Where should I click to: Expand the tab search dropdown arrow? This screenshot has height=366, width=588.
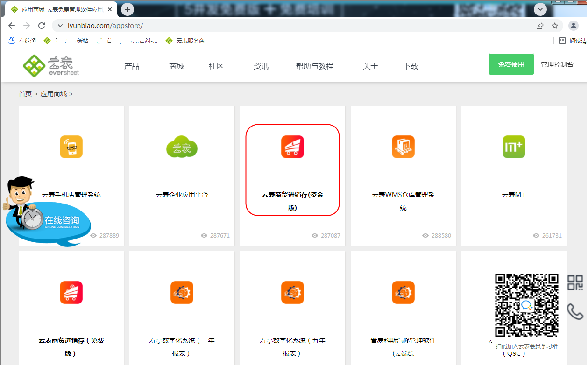[x=540, y=9]
